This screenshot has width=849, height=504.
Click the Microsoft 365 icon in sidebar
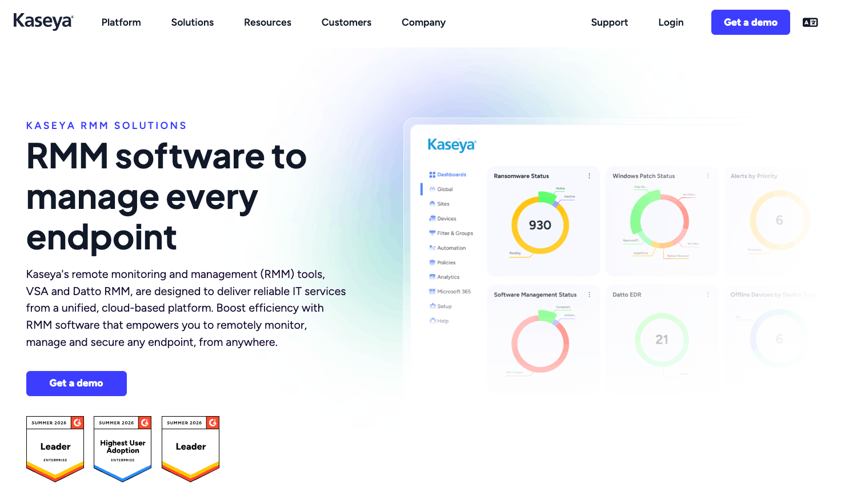432,292
